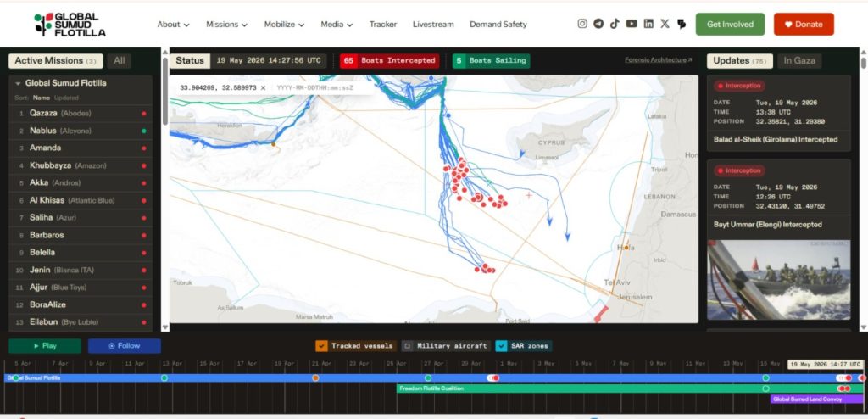Select Al Khisas (Atlantic Blue) row
Screen dimensions: 868x419
81,200
